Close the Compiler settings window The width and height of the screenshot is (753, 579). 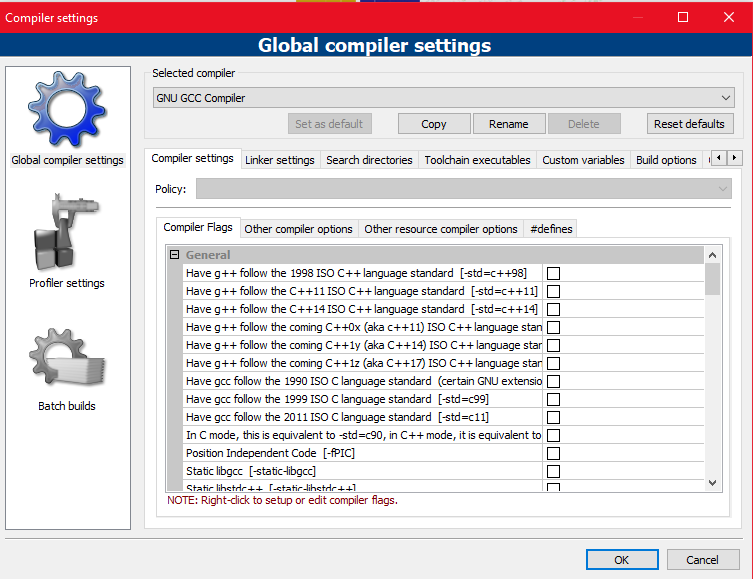point(729,17)
